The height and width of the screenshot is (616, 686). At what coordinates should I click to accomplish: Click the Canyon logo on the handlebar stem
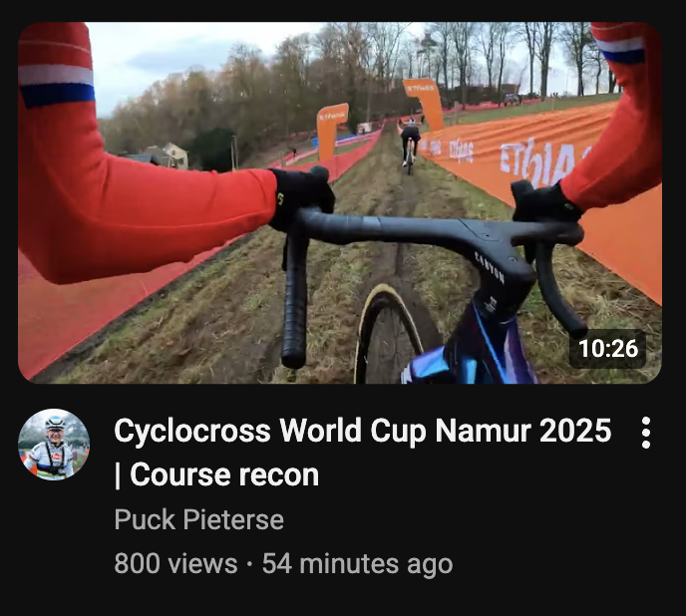[x=491, y=267]
